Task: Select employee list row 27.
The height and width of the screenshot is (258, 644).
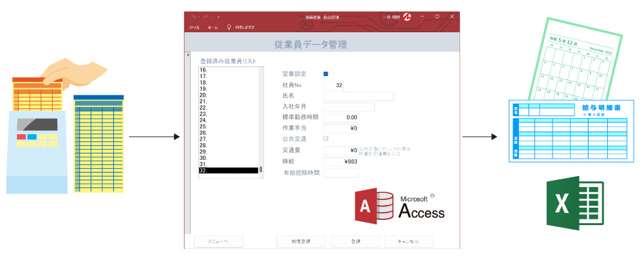Action: (229, 139)
